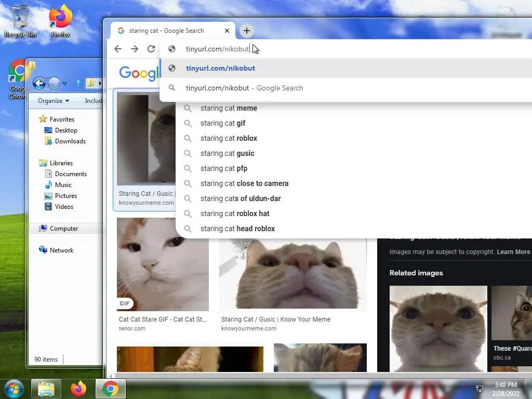The image size is (532, 399).
Task: Click the globe icon in the address bar
Action: point(172,49)
